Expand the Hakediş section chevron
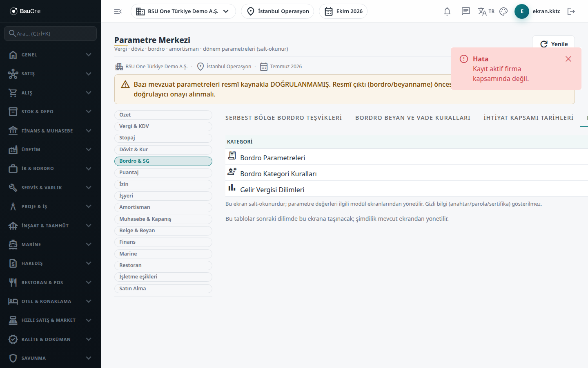 tap(89, 263)
